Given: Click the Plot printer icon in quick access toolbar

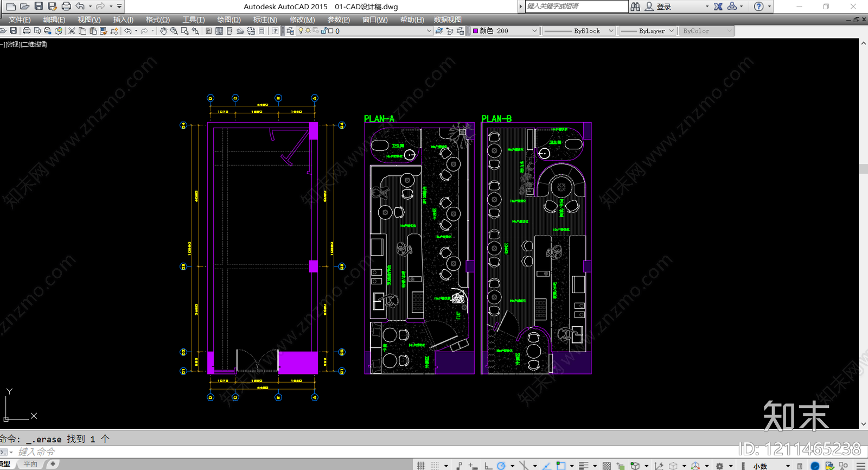Looking at the screenshot, I should 66,7.
